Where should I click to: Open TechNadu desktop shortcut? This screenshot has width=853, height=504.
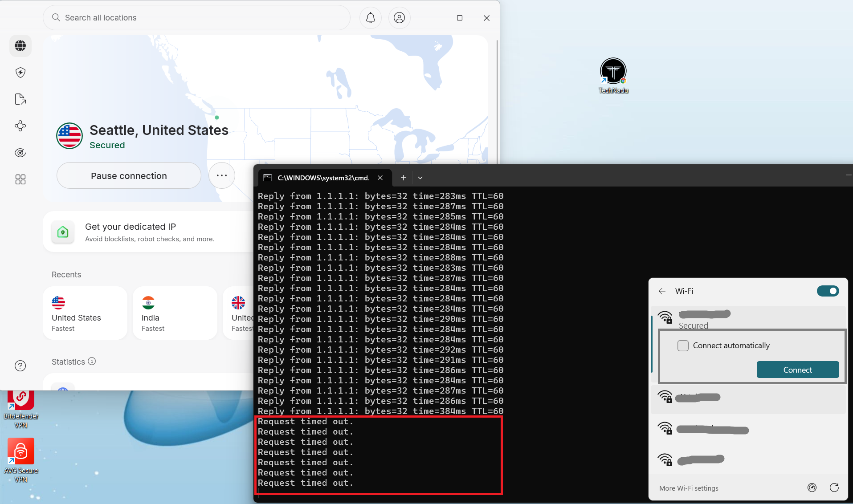tap(613, 76)
